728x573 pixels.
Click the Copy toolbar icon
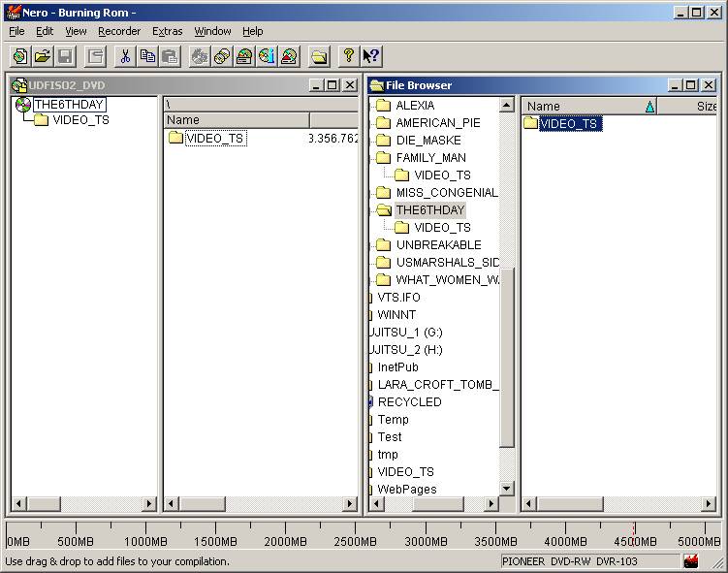147,56
